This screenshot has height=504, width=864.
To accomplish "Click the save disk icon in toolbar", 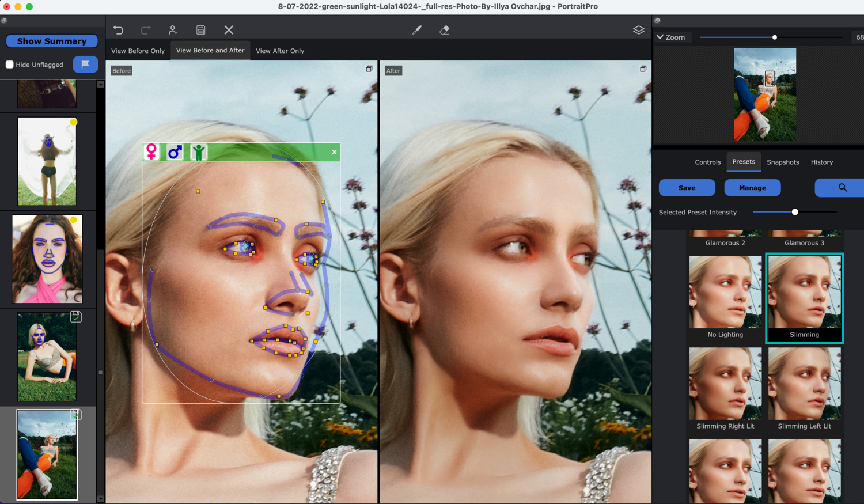I will (200, 30).
